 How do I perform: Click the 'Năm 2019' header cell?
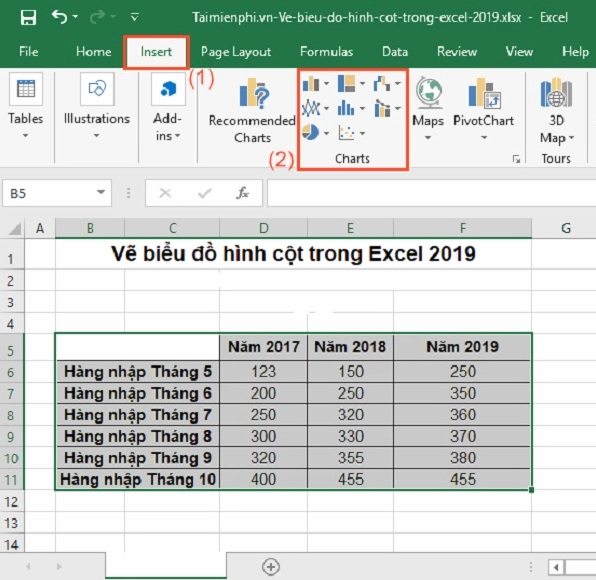pyautogui.click(x=463, y=347)
